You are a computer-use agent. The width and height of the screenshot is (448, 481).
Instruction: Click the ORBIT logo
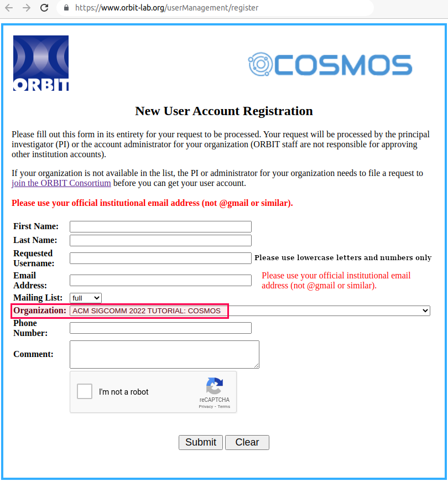tap(40, 62)
